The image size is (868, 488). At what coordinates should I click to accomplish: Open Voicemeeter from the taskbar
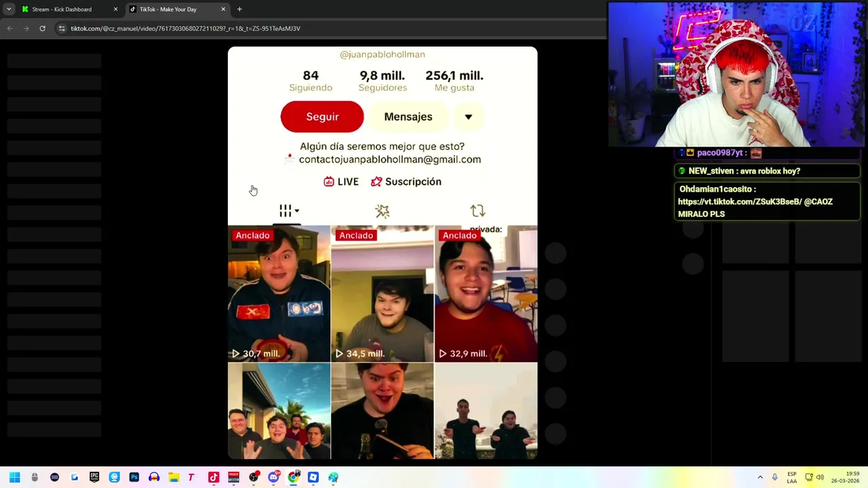click(x=233, y=477)
